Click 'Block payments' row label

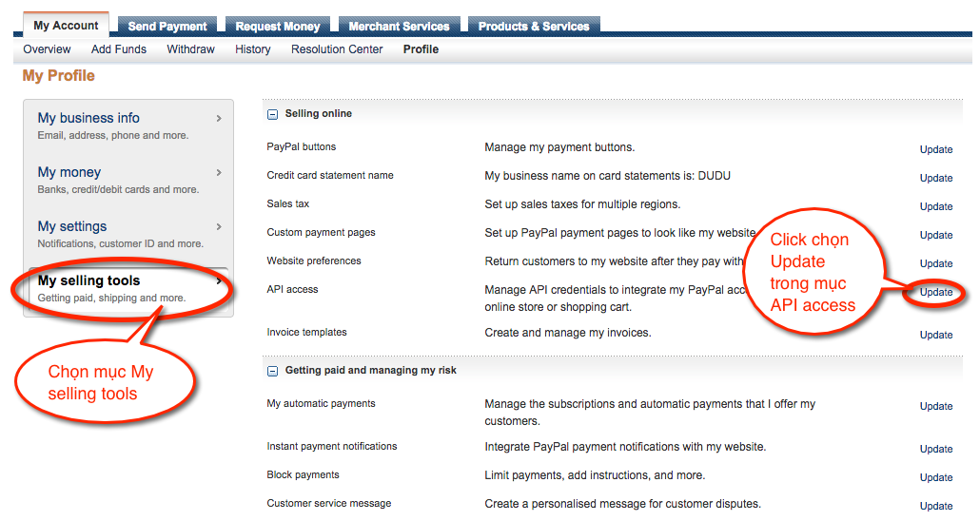(304, 474)
